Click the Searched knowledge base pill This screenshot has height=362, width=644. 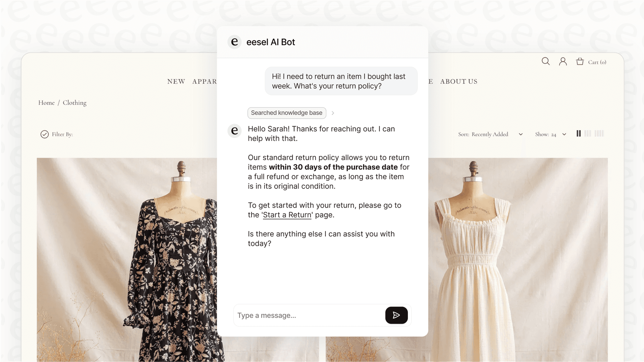coord(286,113)
